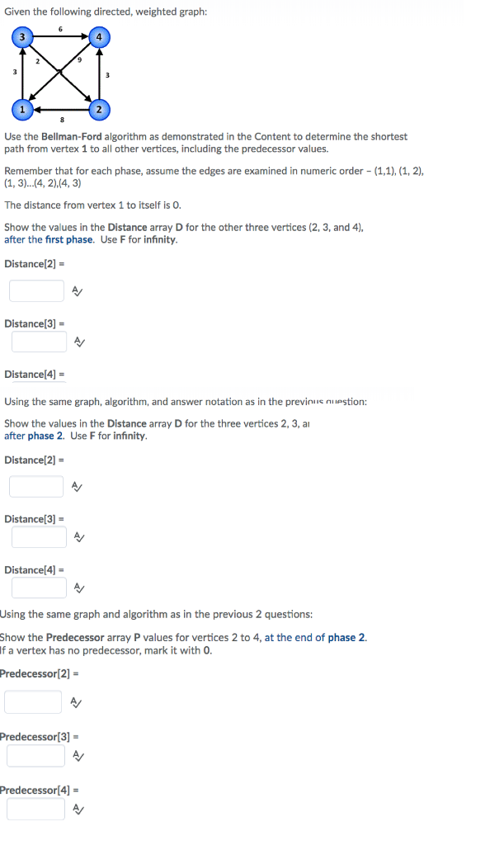Select vertex 4 in the graph diagram
504x845 pixels.
(x=99, y=36)
